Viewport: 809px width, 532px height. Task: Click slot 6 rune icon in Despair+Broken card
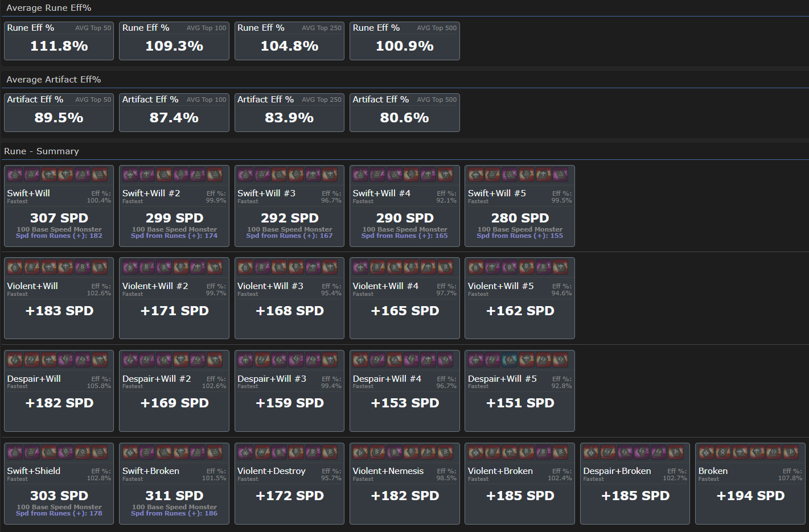click(676, 452)
